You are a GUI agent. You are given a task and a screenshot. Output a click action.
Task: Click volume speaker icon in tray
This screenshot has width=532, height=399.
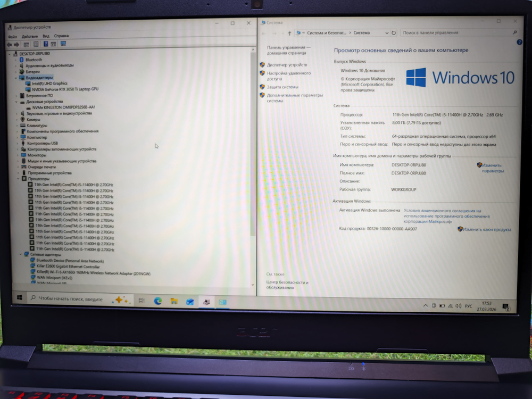pos(459,306)
